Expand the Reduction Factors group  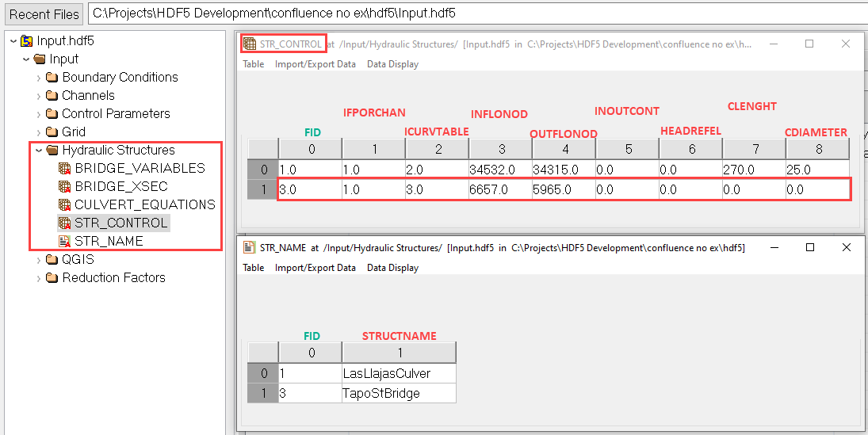(38, 277)
